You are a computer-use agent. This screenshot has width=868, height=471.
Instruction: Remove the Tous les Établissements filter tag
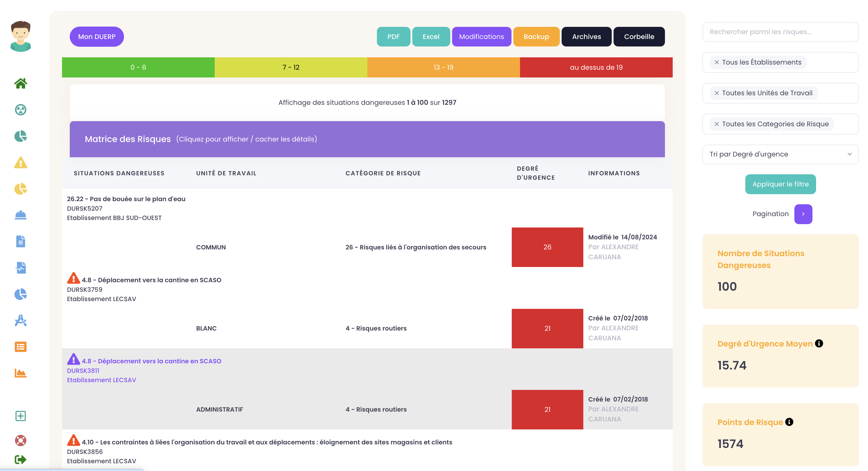tap(717, 62)
